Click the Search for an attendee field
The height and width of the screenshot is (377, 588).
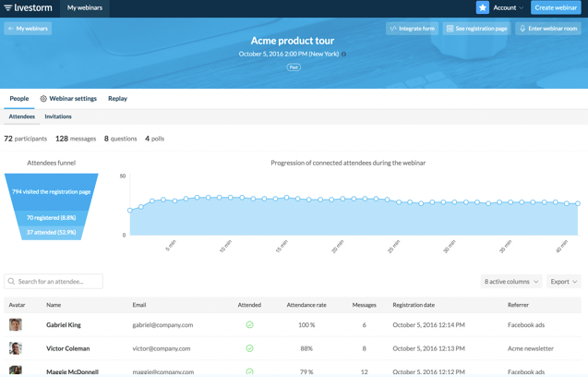point(54,282)
